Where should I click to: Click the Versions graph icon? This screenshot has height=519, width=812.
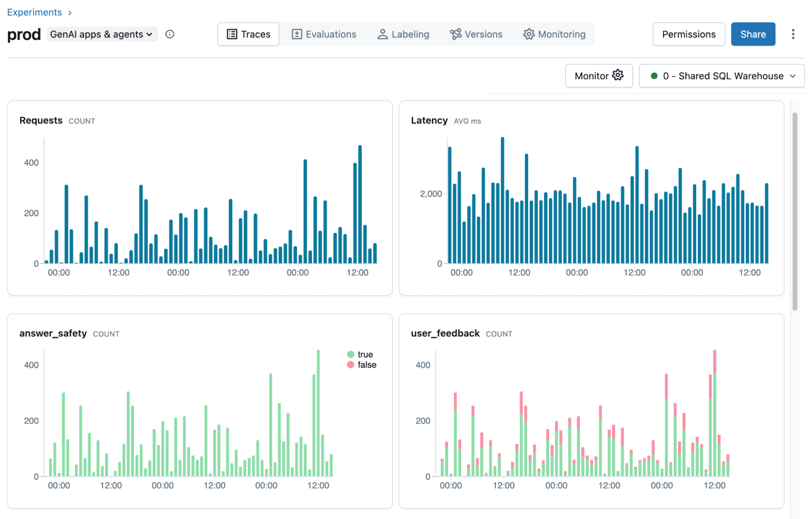pyautogui.click(x=455, y=34)
